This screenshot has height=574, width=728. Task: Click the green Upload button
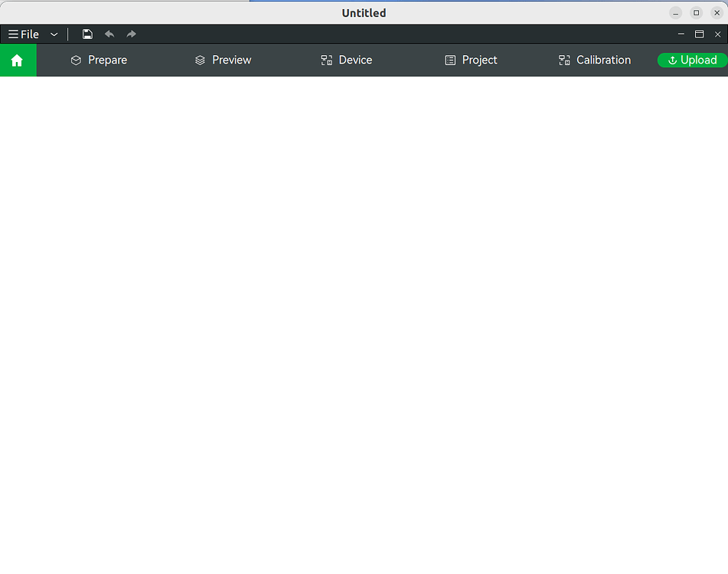pos(692,60)
